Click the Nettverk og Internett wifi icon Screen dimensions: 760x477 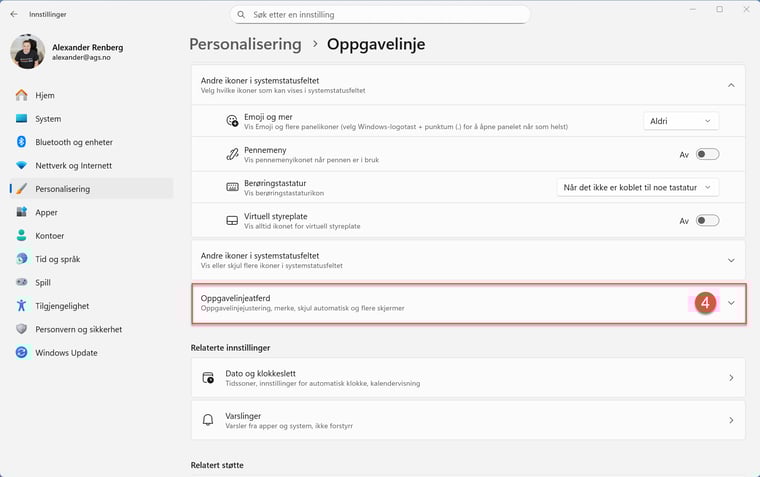(21, 165)
